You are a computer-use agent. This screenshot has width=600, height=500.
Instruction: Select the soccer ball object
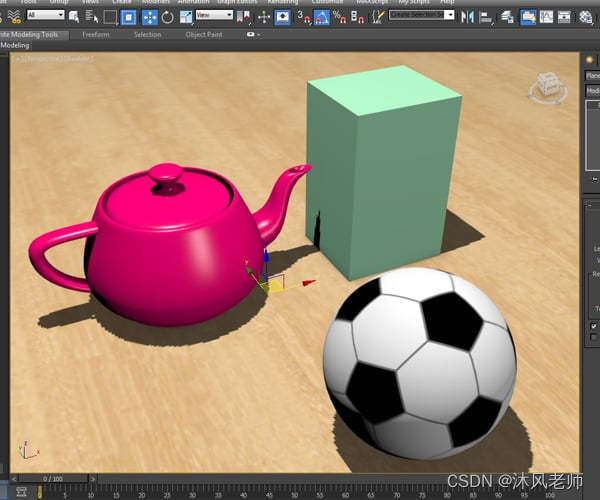click(x=420, y=363)
